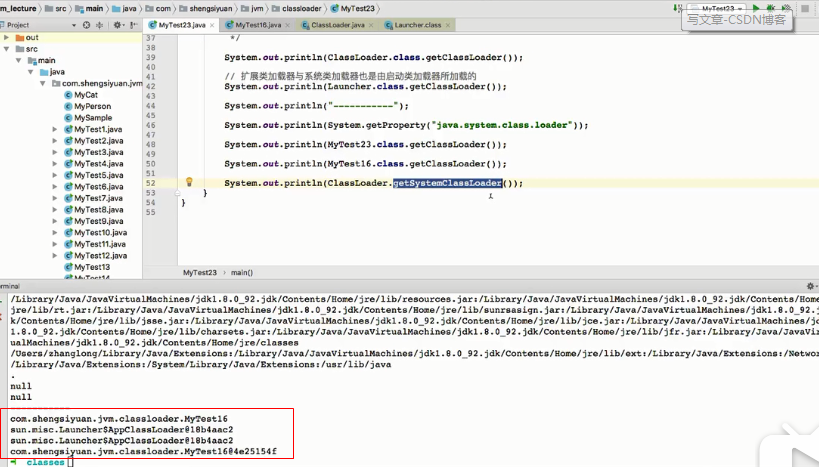
Task: Click the light bulb intention icon on line 52
Action: point(189,182)
